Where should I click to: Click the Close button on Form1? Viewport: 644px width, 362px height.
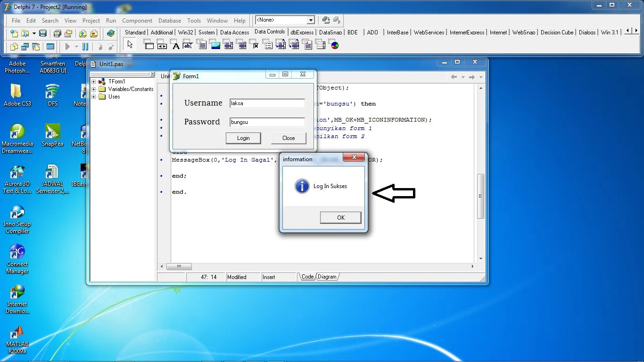[x=289, y=138]
